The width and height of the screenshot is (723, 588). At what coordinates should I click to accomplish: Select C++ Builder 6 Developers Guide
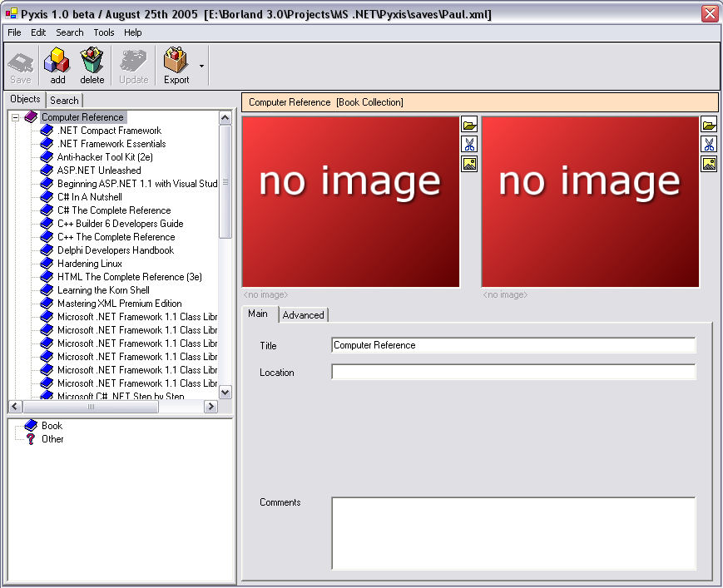tap(121, 224)
